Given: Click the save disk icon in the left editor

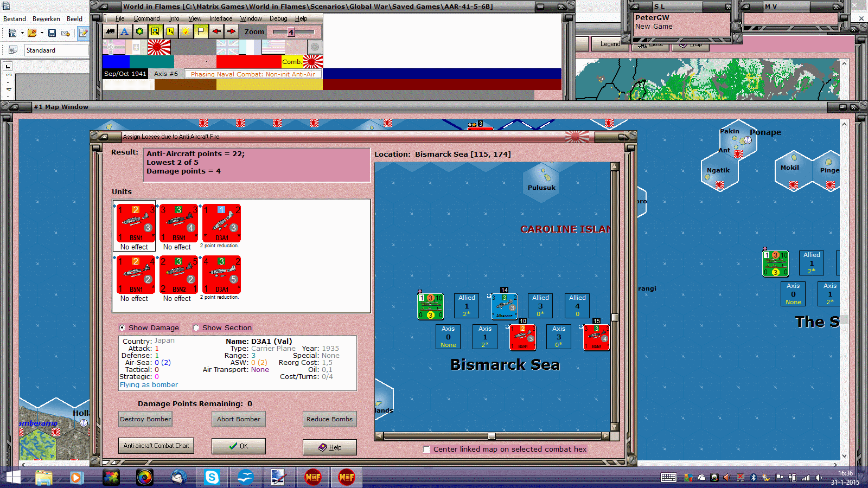Looking at the screenshot, I should point(52,33).
